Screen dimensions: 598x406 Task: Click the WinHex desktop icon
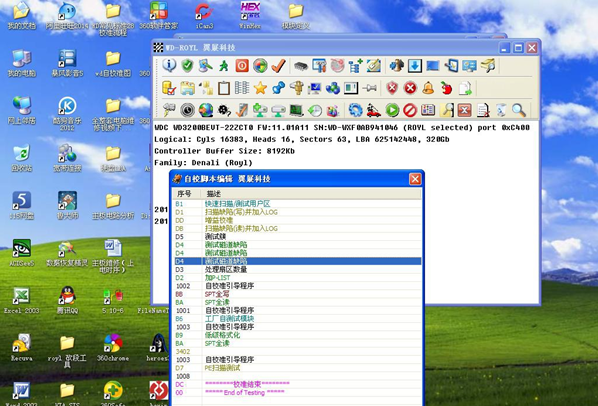click(250, 16)
